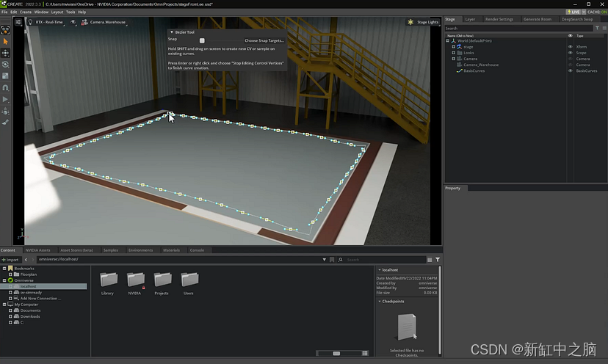
Task: Toggle visibility of Camera prim
Action: coord(570,59)
